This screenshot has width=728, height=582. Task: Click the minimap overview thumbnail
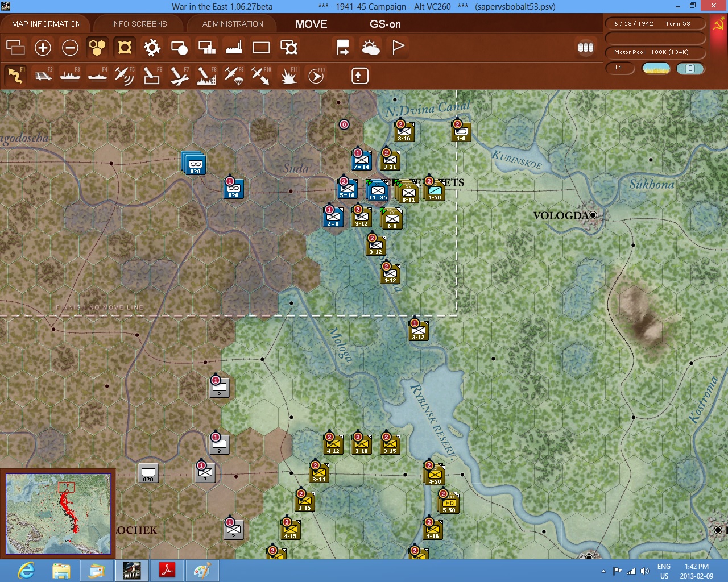click(59, 514)
